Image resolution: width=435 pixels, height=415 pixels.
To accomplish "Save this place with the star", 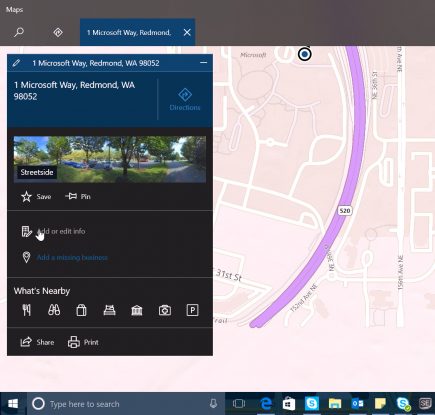I will (x=36, y=196).
